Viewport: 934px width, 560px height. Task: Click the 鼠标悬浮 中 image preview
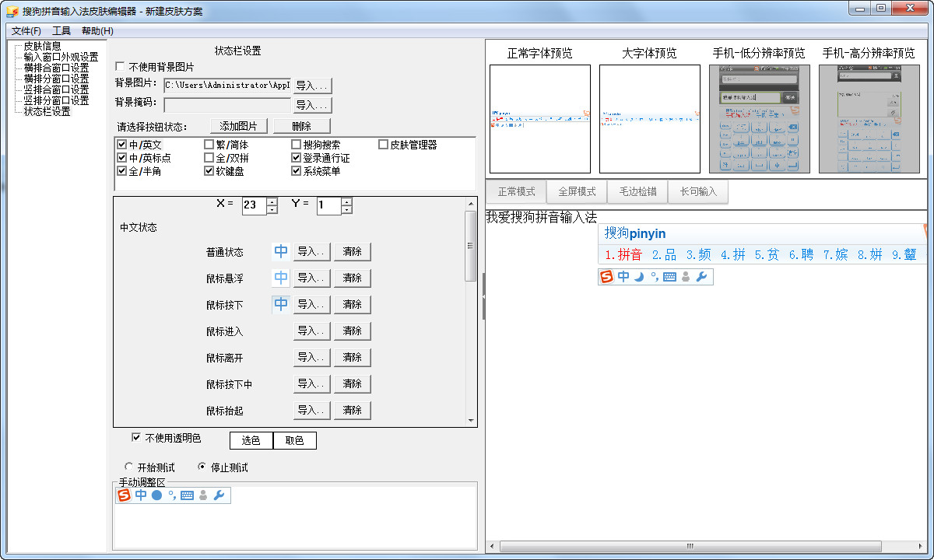coord(281,278)
